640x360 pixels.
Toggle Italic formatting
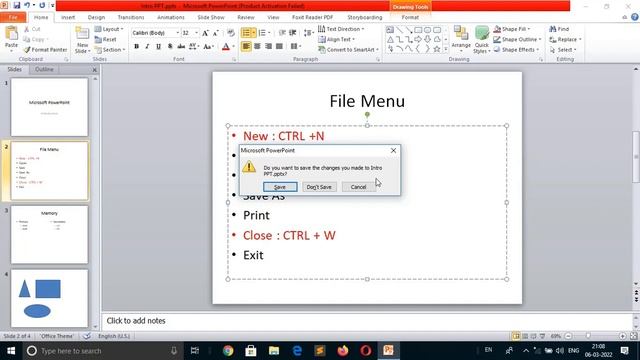pos(147,47)
